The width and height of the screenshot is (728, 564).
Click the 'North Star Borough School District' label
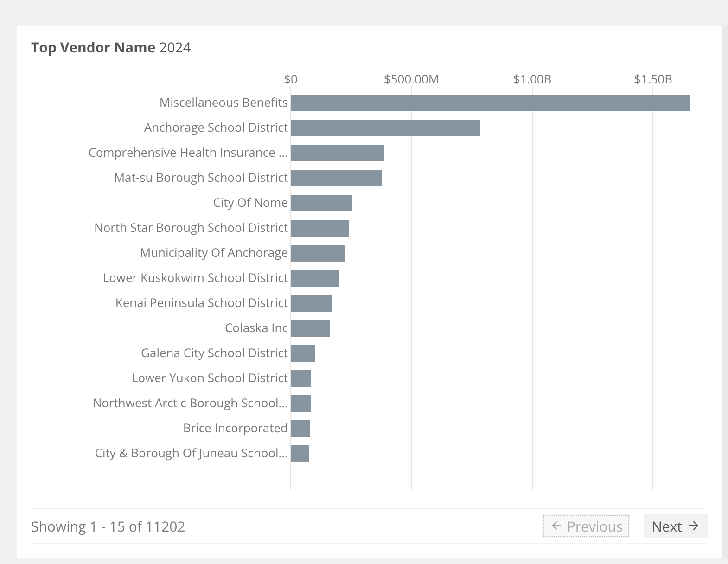point(191,228)
